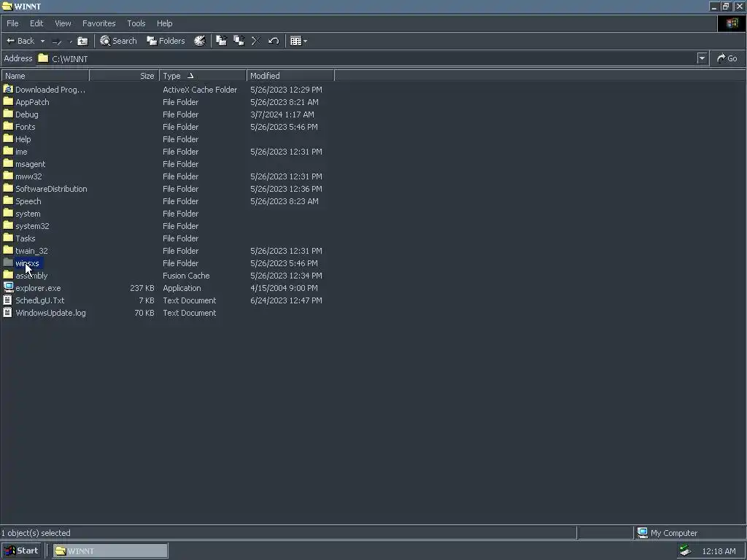The width and height of the screenshot is (747, 560).
Task: Select the SoftwareDistribution folder icon
Action: (x=8, y=188)
